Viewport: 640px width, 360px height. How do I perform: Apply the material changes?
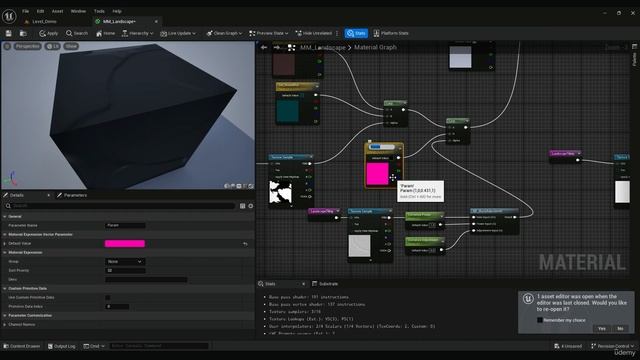(x=49, y=33)
